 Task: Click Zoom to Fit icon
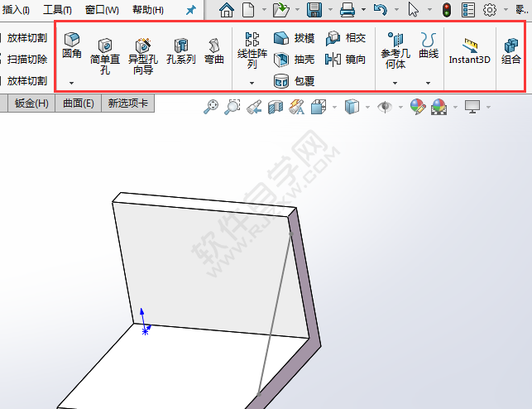click(211, 107)
